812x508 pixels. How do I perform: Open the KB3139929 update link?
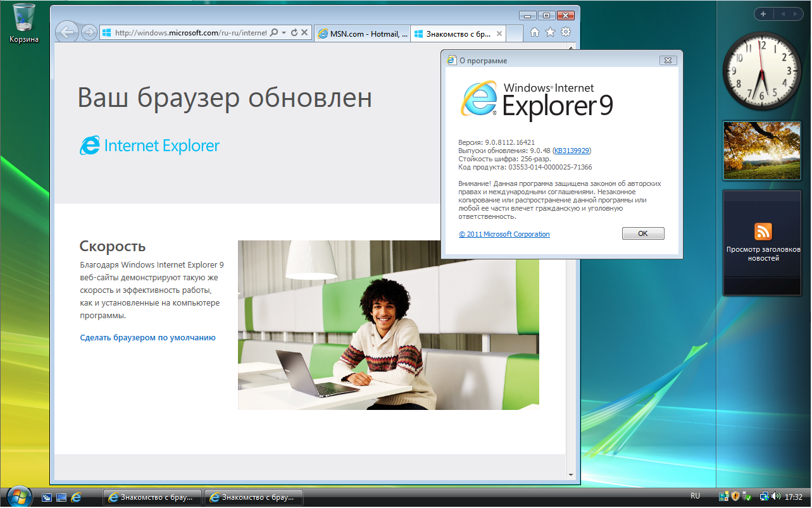572,151
